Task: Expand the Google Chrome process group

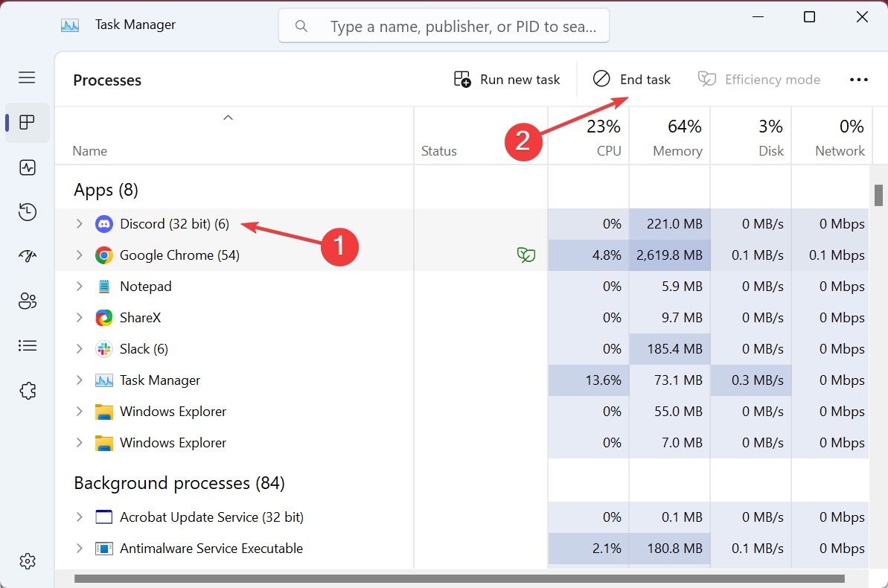Action: 80,255
